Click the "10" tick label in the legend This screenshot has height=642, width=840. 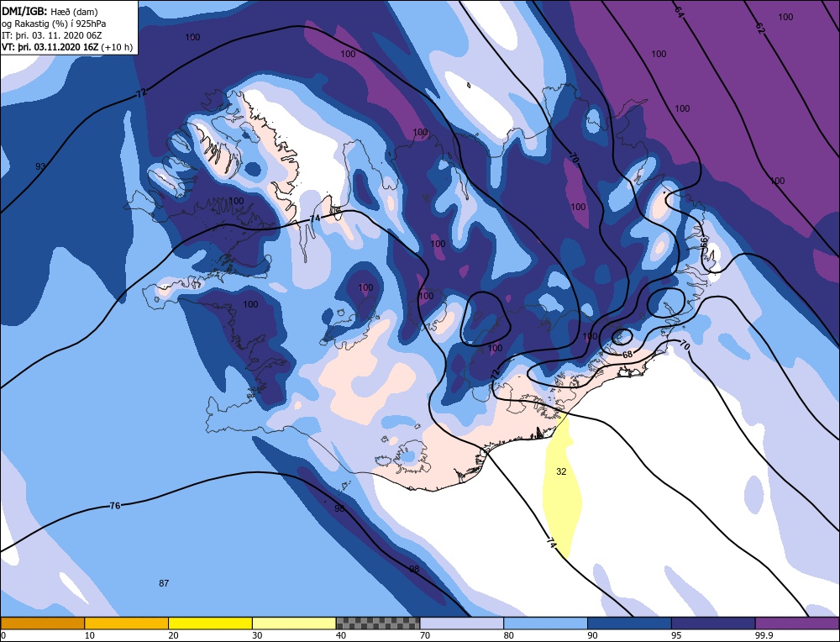[90, 635]
